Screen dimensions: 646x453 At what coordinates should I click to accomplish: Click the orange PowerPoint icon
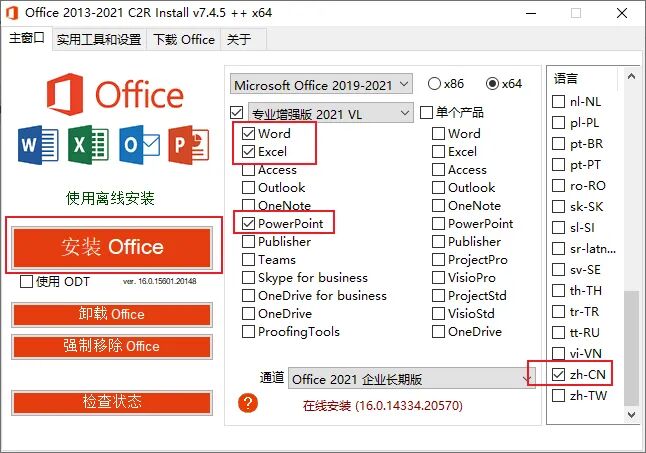click(x=189, y=145)
